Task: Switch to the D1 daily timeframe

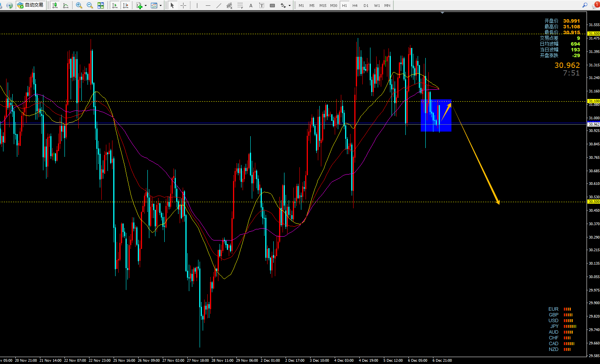Action: click(x=366, y=5)
